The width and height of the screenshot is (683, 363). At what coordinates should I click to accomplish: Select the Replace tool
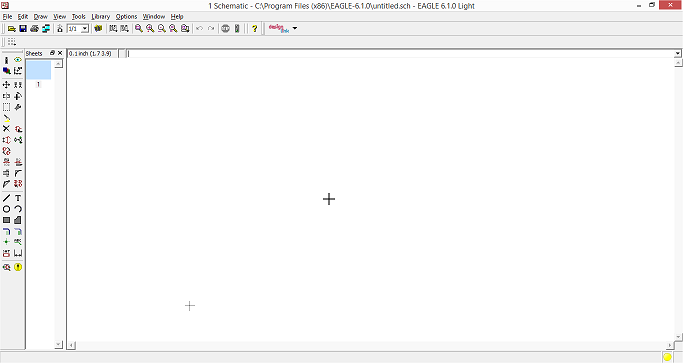coord(18,140)
